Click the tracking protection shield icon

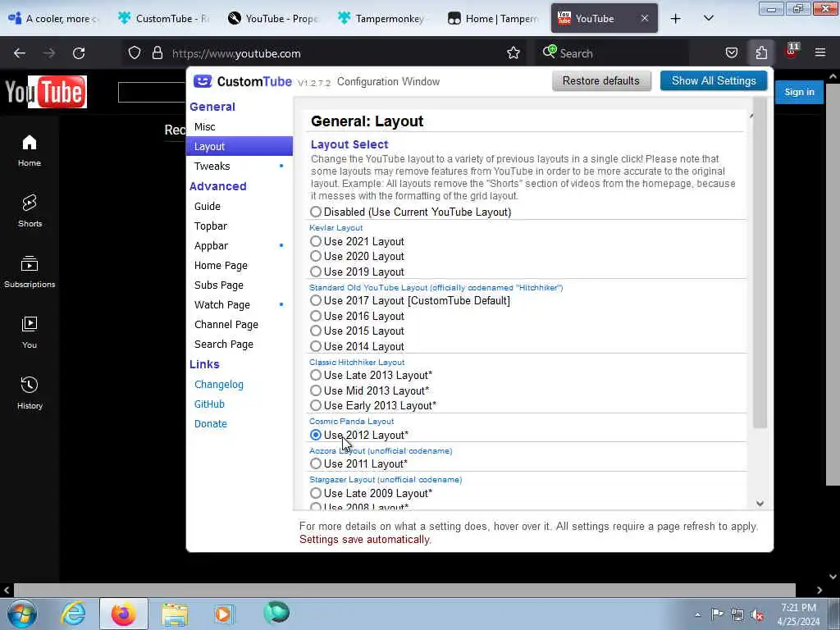coord(135,53)
